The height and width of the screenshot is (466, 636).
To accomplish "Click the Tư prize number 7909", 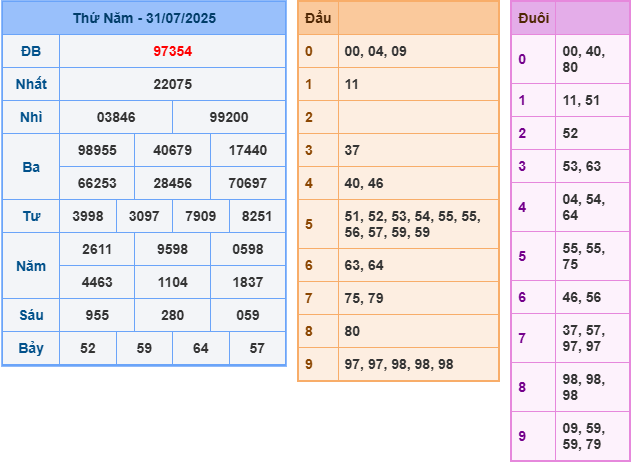I will click(201, 216).
